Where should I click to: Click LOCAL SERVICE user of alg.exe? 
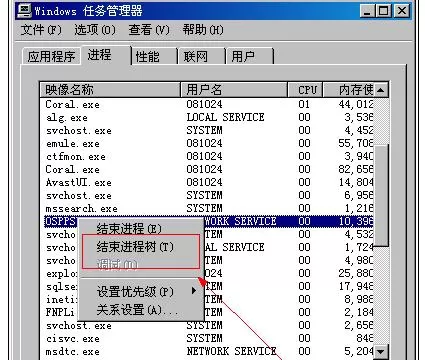point(225,117)
